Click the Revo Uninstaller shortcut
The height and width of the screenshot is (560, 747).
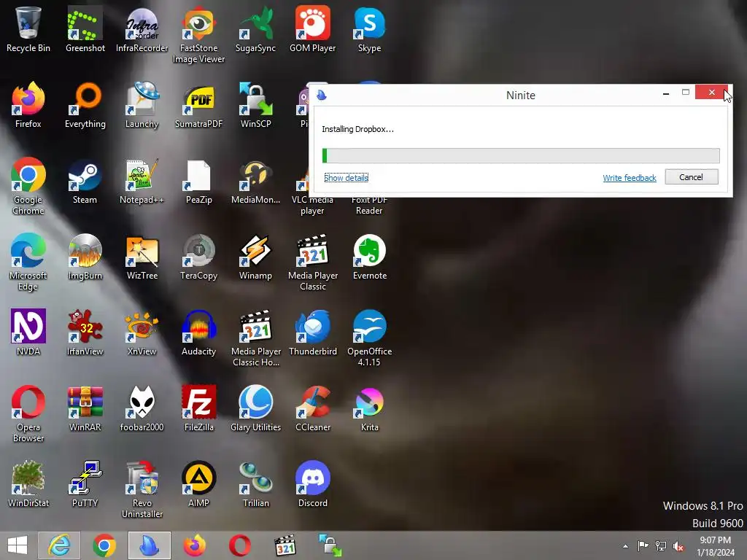pyautogui.click(x=142, y=489)
